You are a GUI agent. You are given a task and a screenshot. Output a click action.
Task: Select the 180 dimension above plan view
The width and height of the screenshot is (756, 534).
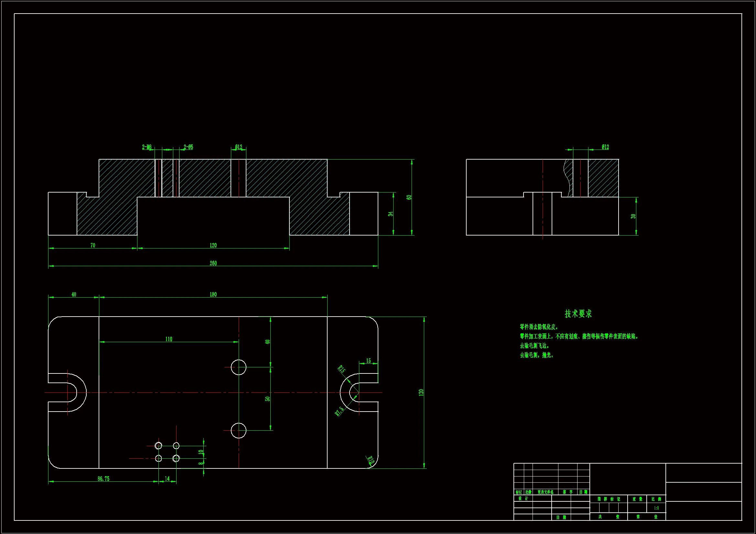[213, 295]
